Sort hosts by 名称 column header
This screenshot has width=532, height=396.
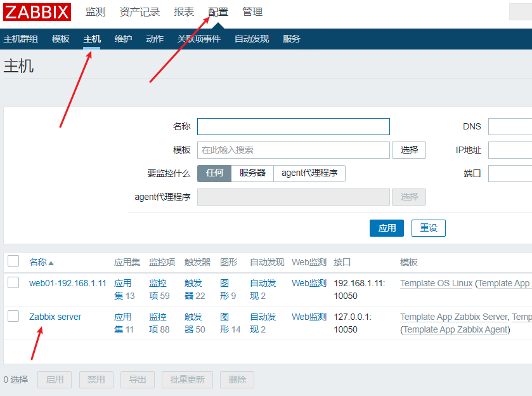pyautogui.click(x=38, y=262)
